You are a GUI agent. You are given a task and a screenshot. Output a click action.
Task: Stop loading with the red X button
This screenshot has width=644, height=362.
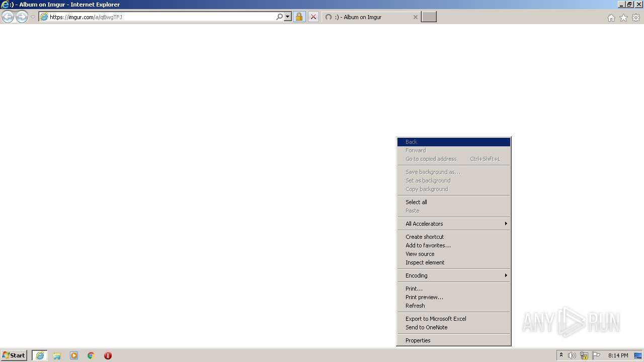313,17
